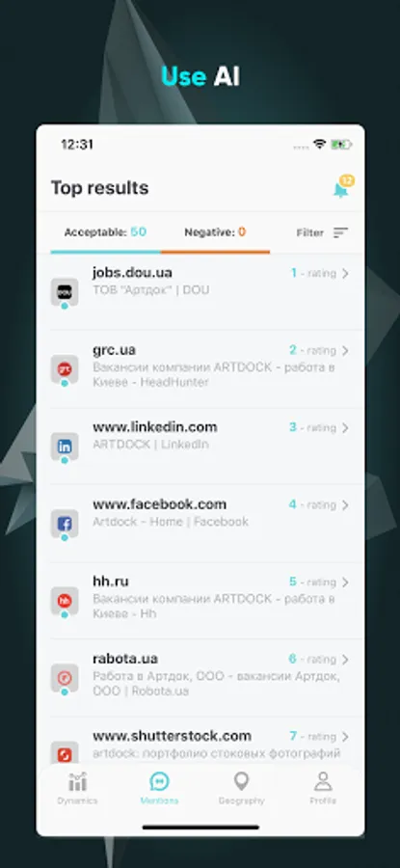The image size is (400, 868).
Task: Open the notifications bell icon
Action: click(341, 190)
